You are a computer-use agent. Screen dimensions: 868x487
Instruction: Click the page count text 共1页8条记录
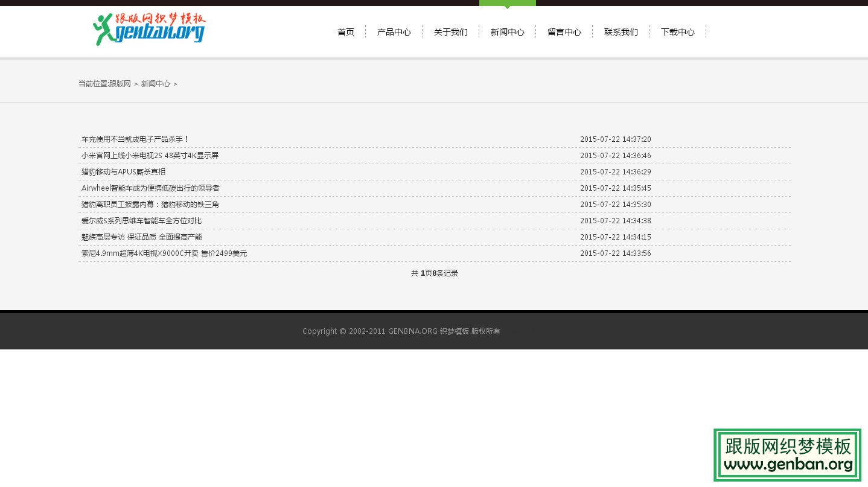[434, 273]
